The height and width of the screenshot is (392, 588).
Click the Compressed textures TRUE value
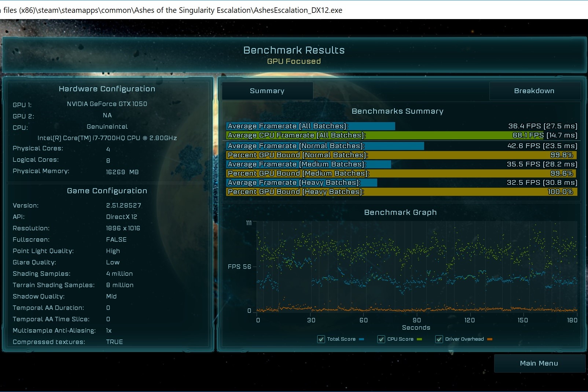(114, 342)
